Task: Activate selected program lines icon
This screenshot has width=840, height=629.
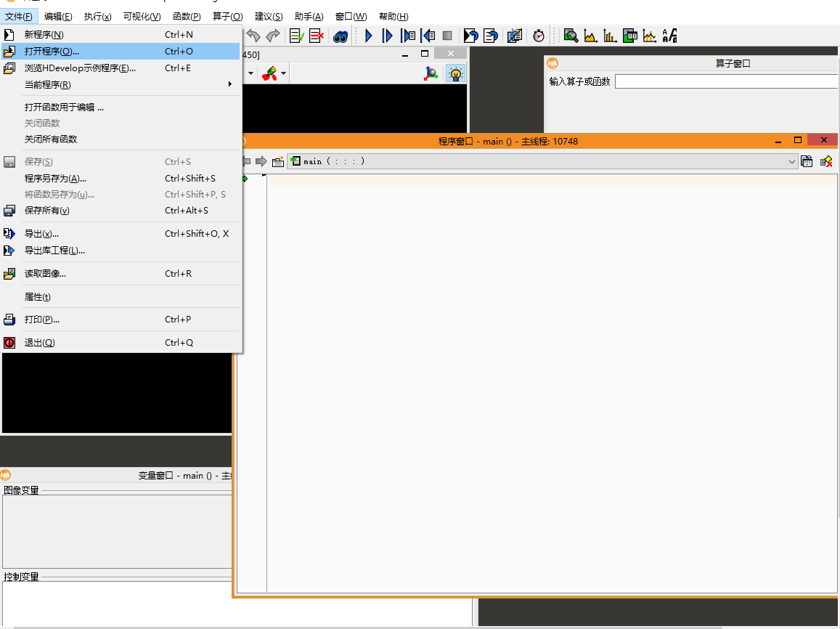Action: (296, 36)
